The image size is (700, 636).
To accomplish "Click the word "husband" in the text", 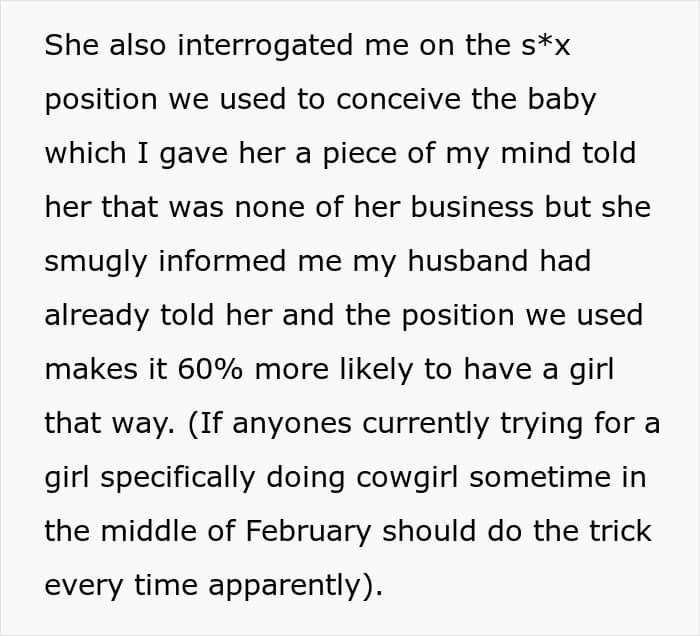I will click(467, 261).
